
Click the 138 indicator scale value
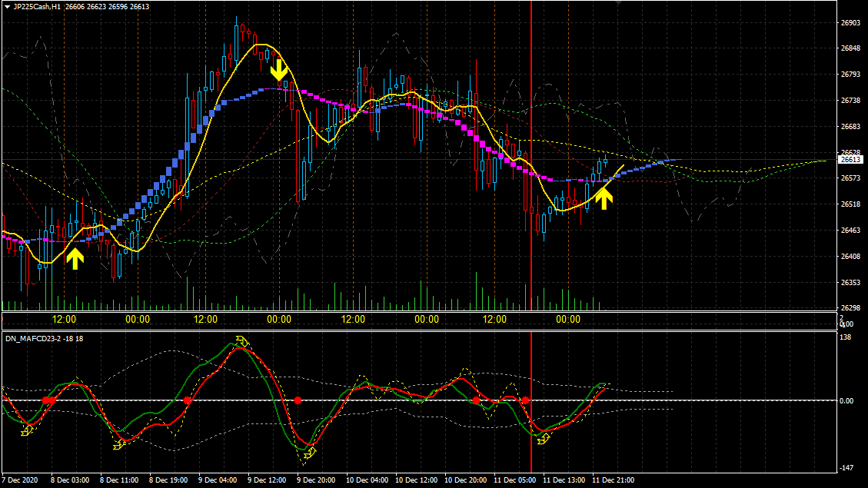846,337
